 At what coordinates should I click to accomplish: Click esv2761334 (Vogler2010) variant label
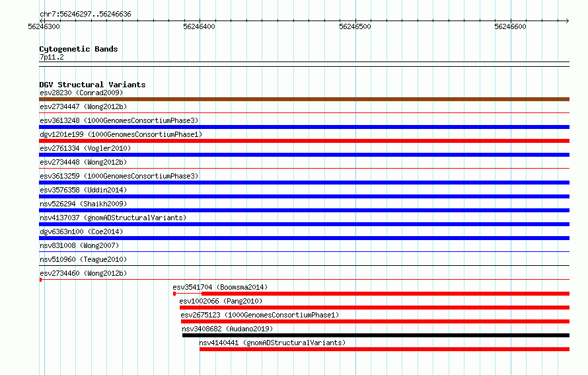(x=85, y=148)
